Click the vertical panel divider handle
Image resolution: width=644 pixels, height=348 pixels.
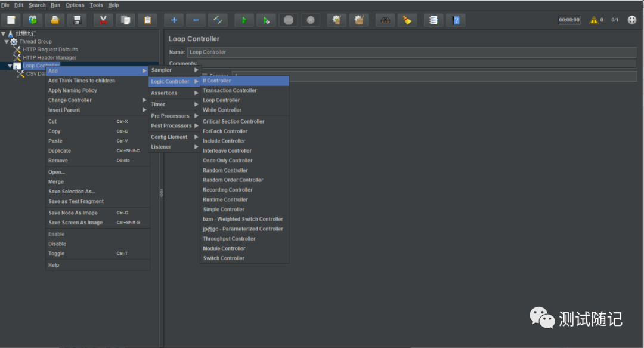click(162, 193)
